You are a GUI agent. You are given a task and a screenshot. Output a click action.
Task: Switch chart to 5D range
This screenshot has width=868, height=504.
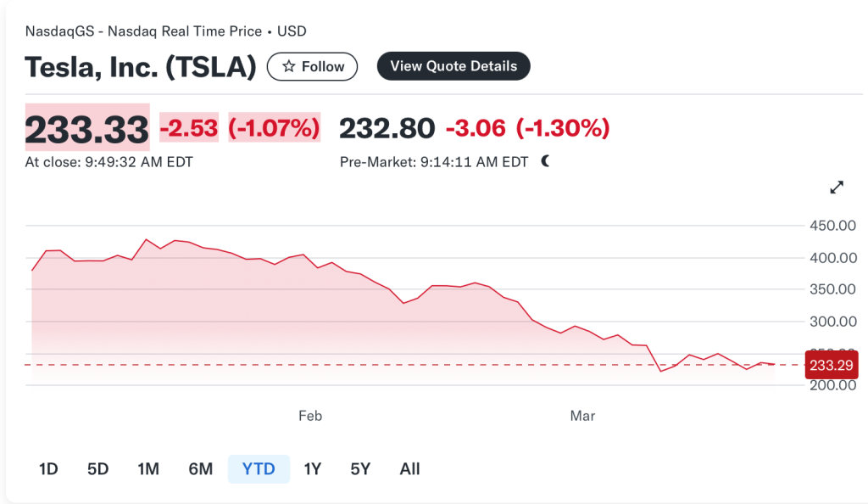pos(98,468)
